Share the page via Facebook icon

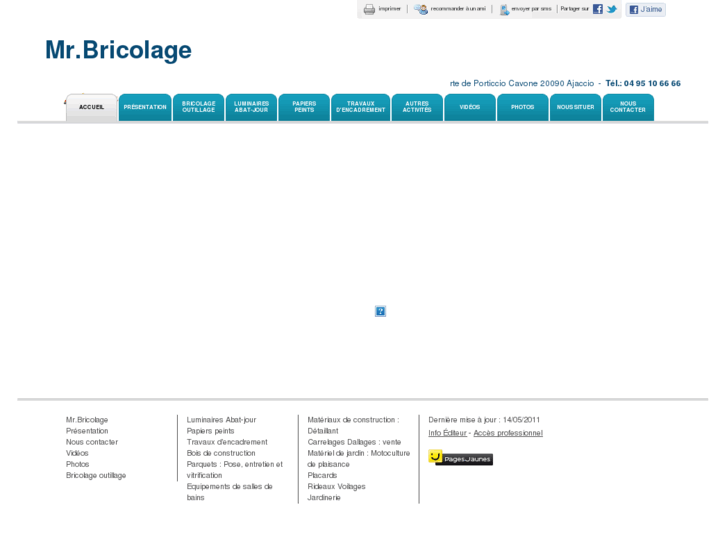(598, 9)
